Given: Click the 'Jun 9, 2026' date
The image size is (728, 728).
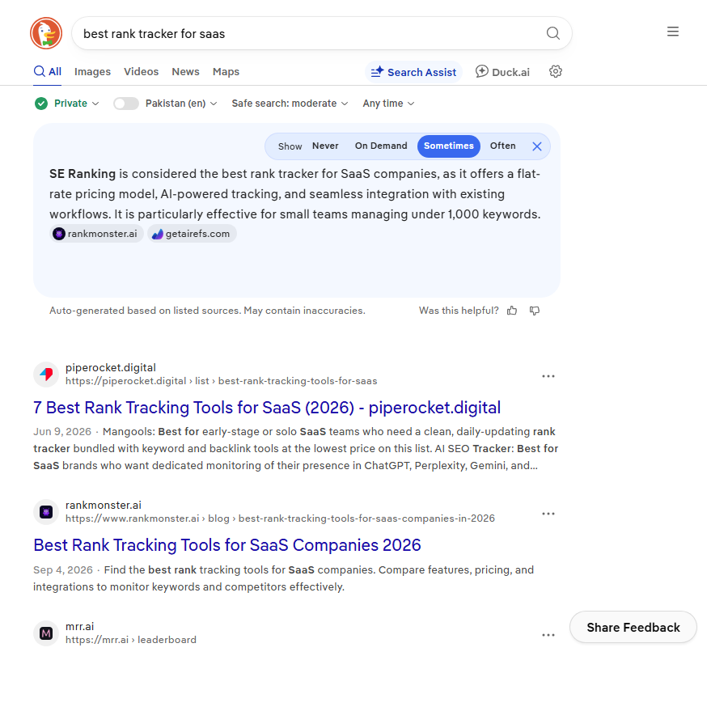Looking at the screenshot, I should 62,432.
